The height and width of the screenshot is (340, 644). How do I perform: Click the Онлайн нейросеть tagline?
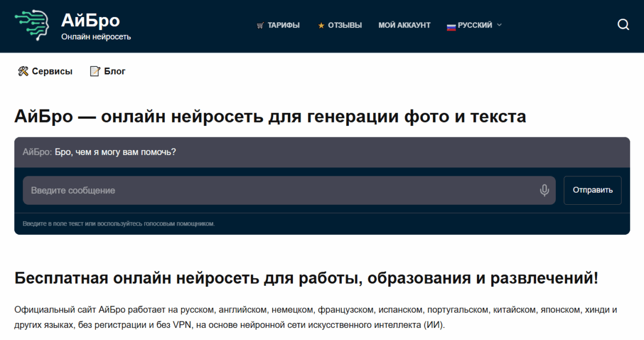tap(96, 37)
